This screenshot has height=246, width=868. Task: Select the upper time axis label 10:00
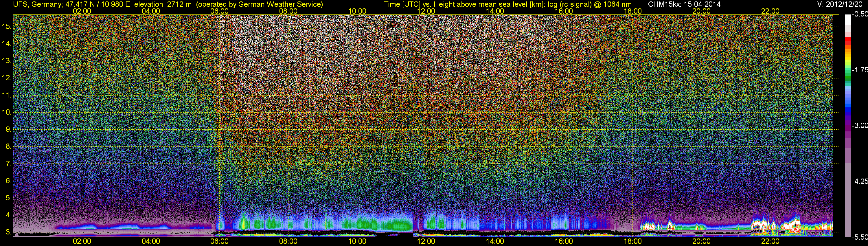click(357, 11)
